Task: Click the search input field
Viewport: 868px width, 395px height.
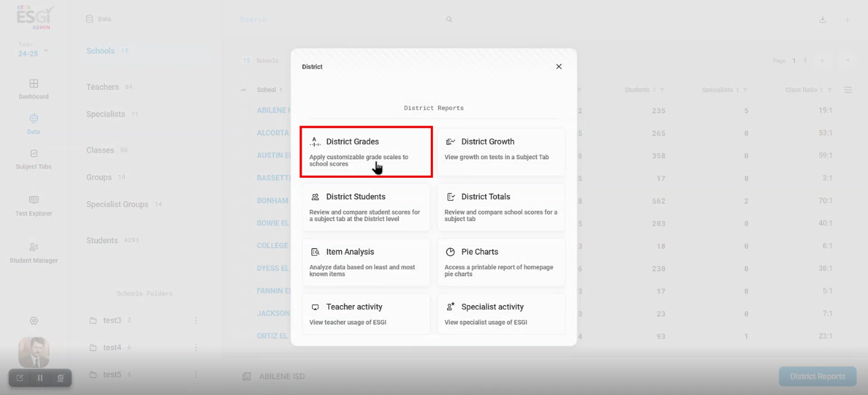Action: pyautogui.click(x=336, y=20)
